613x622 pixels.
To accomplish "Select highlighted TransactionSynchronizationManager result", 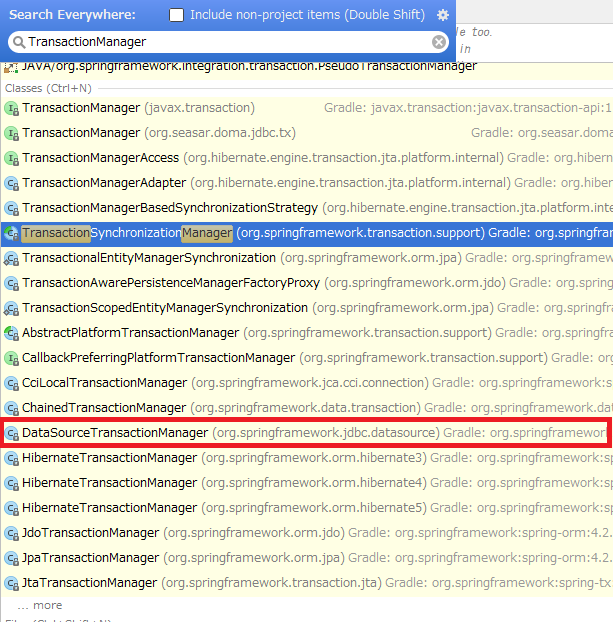I will (307, 233).
